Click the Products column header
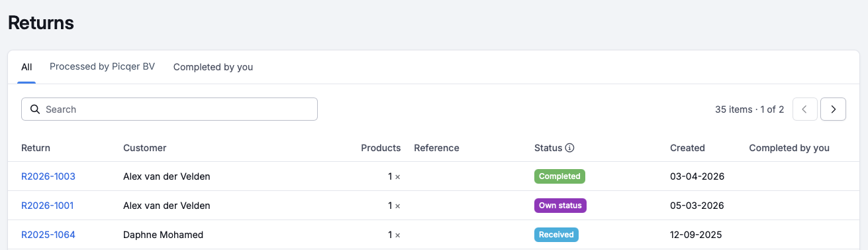Screen dimensions: 868x250 click(381, 148)
